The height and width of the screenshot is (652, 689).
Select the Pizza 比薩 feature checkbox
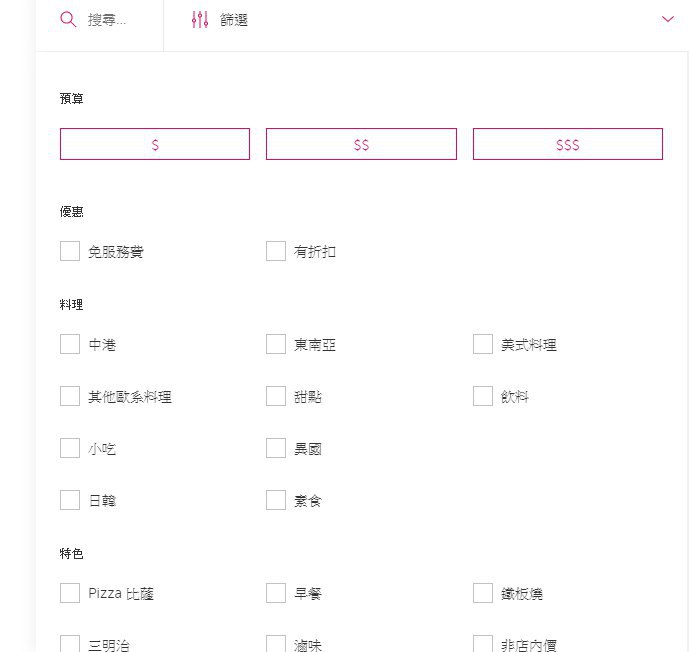point(70,593)
